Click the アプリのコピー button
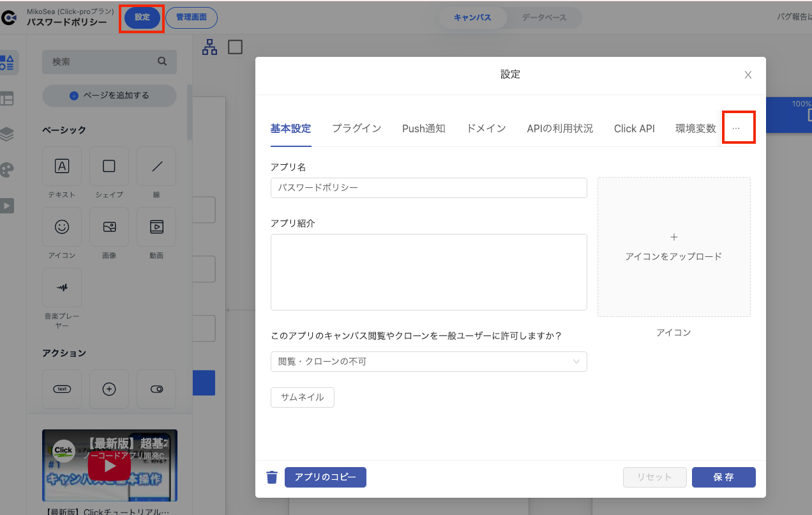812x515 pixels. [326, 477]
